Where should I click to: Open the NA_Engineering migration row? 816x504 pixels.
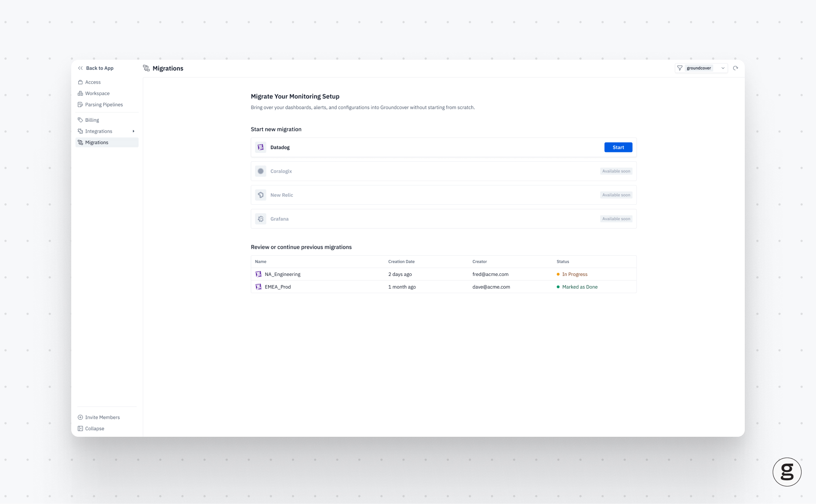[444, 274]
